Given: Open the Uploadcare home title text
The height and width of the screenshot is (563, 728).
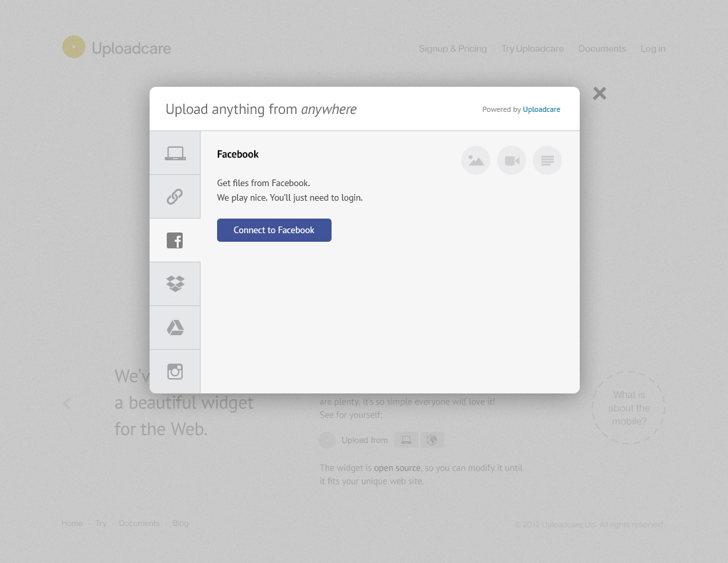Looking at the screenshot, I should pos(131,48).
